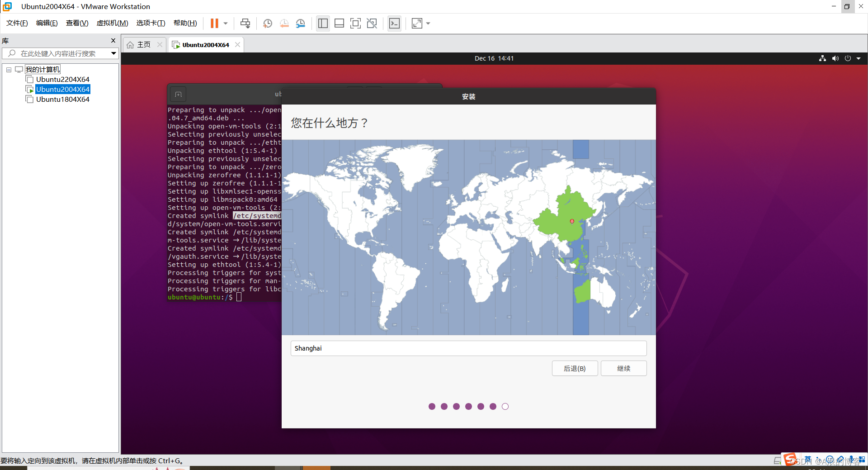Expand the stretch display dropdown arrow

[x=428, y=24]
